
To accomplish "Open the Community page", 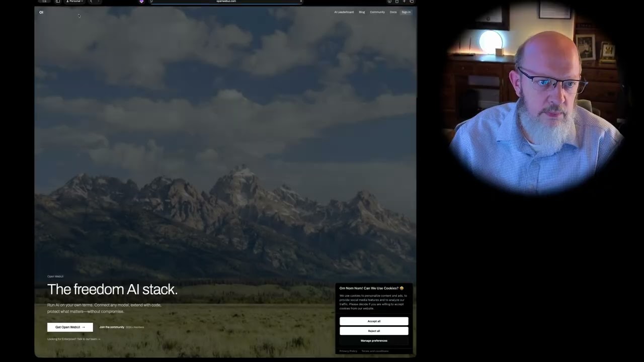I will tap(377, 12).
